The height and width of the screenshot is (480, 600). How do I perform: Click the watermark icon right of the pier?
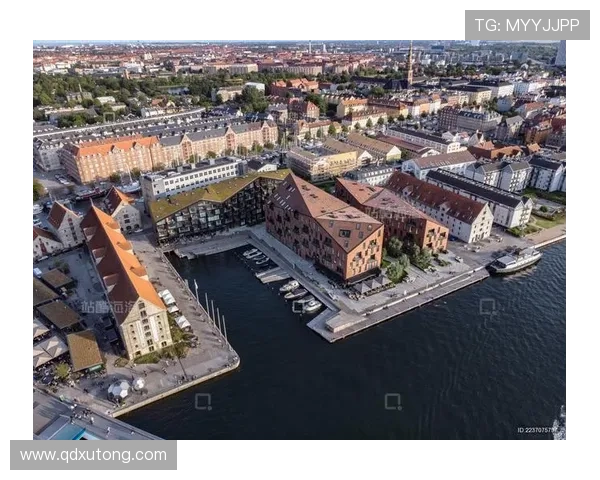[487, 306]
